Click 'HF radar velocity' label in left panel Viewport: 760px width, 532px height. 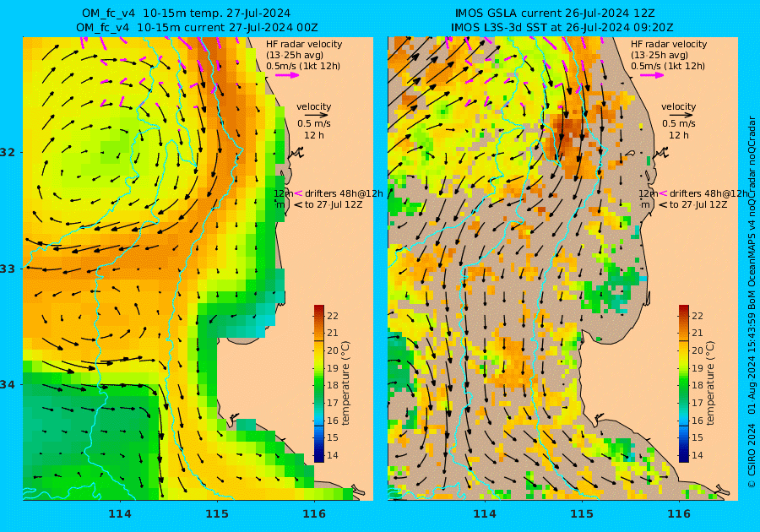304,44
